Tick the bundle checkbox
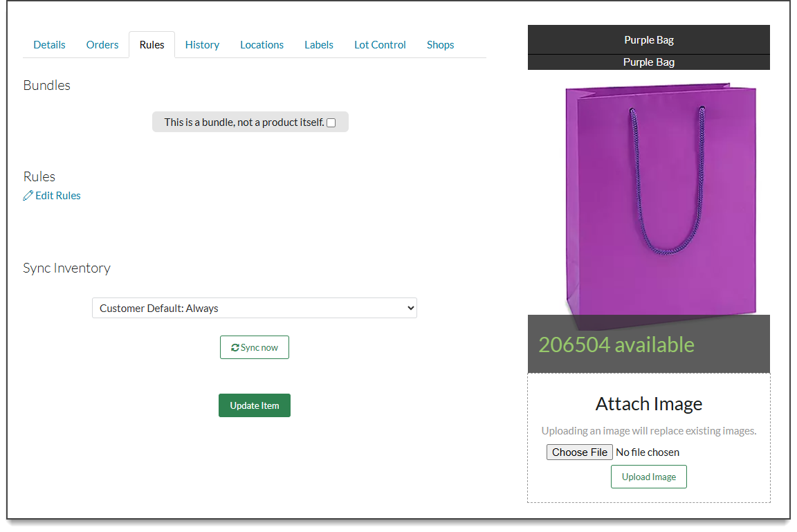The image size is (797, 532). coord(331,122)
